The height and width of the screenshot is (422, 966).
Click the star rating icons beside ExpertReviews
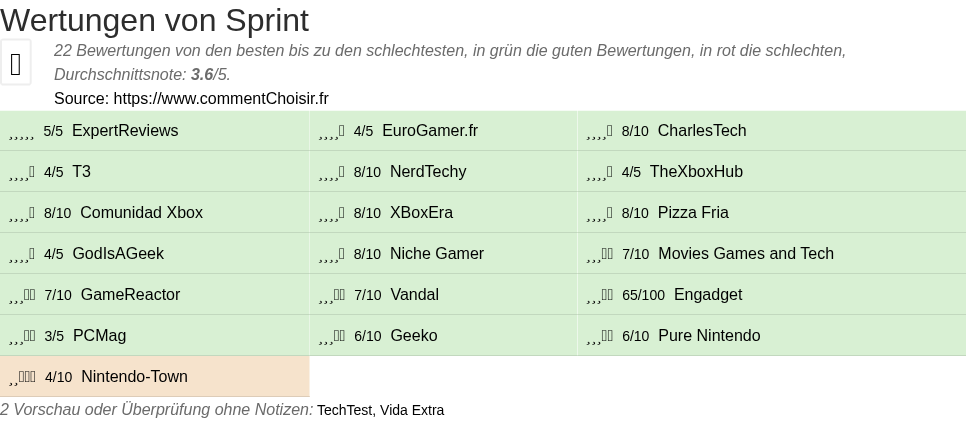tap(22, 132)
